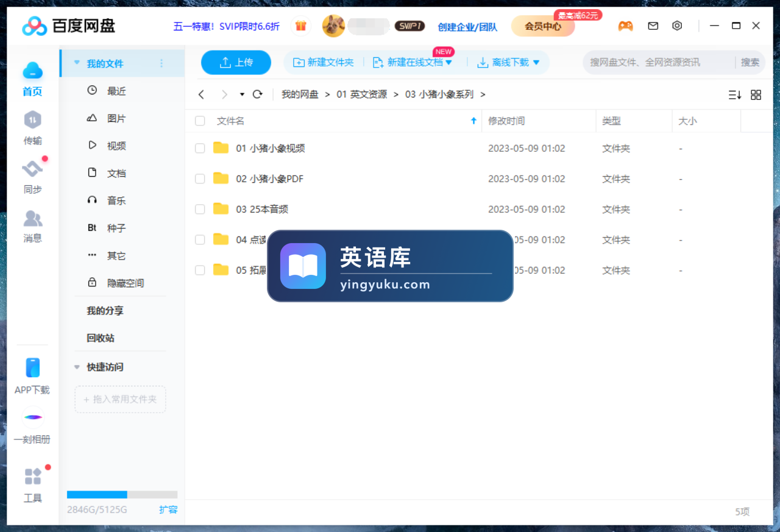Open the 一刻相册 album icon

(33, 417)
